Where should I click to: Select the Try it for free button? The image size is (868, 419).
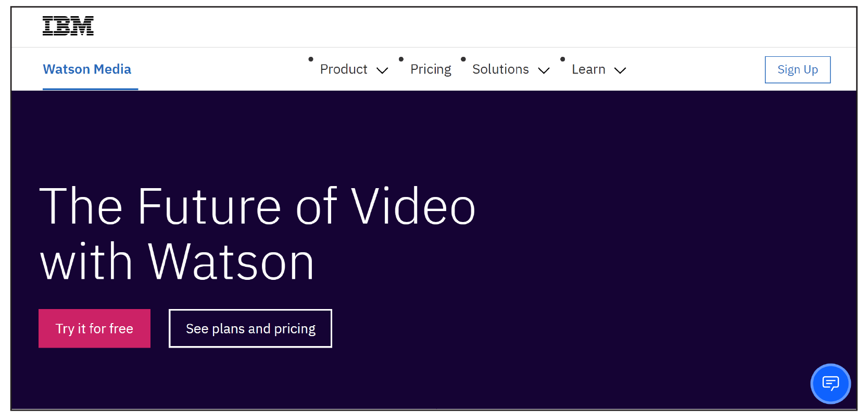[x=94, y=328]
